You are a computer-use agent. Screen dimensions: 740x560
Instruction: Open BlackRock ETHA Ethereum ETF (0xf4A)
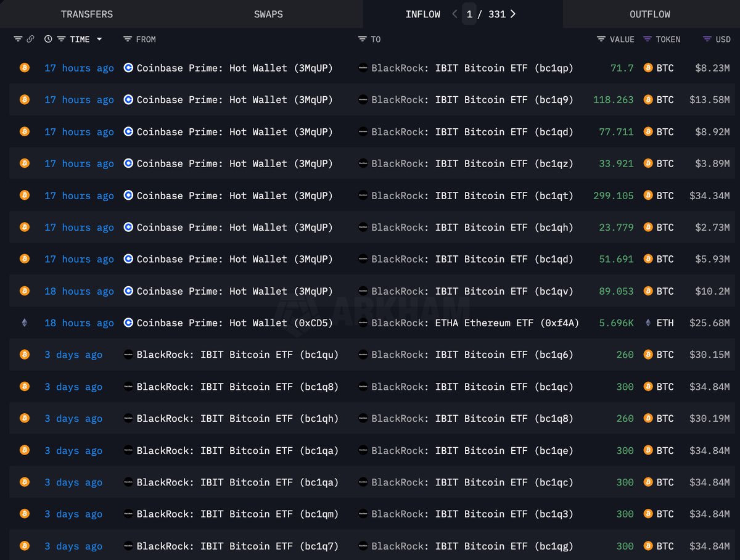[475, 323]
